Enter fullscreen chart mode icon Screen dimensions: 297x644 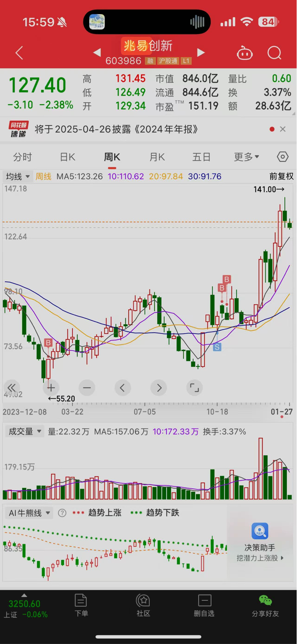(194, 388)
